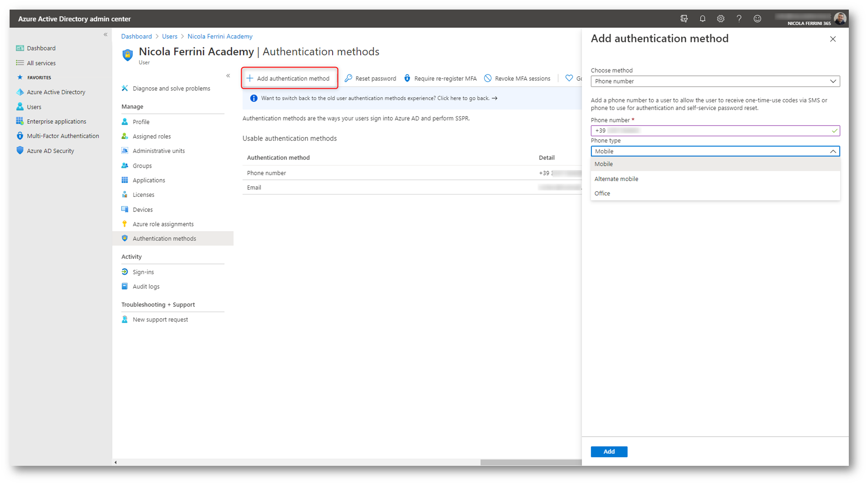Click the heart feedback icon in toolbar
The width and height of the screenshot is (868, 485).
pyautogui.click(x=569, y=78)
